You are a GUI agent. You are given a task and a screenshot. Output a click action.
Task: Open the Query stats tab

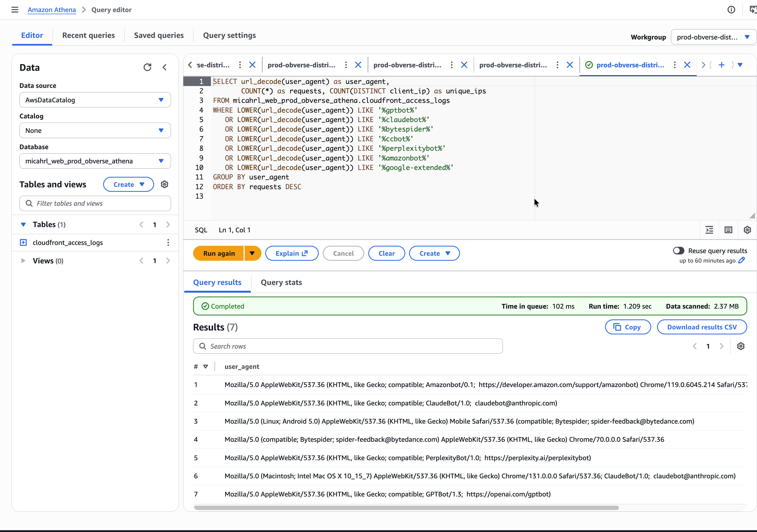point(281,282)
